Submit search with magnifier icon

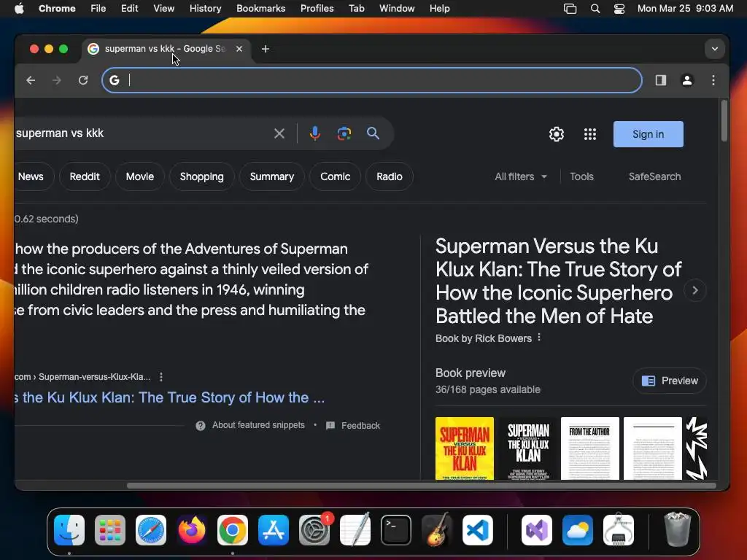coord(373,134)
